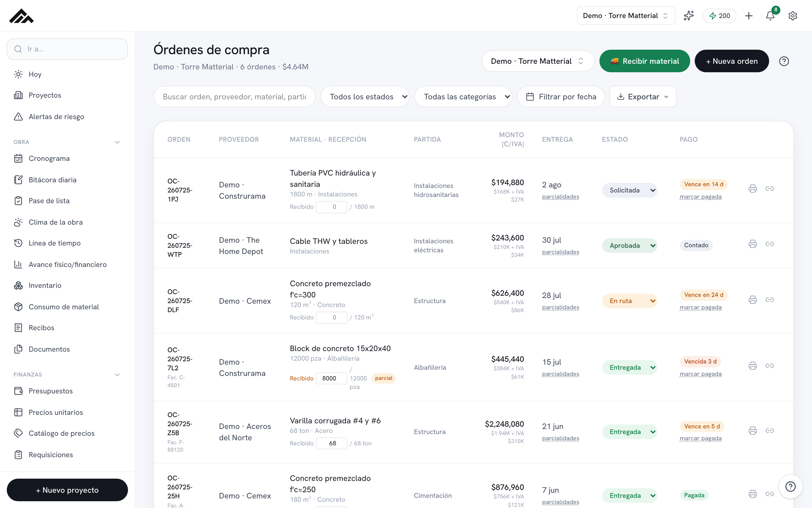
Task: Open the Exportar dropdown
Action: click(x=643, y=97)
